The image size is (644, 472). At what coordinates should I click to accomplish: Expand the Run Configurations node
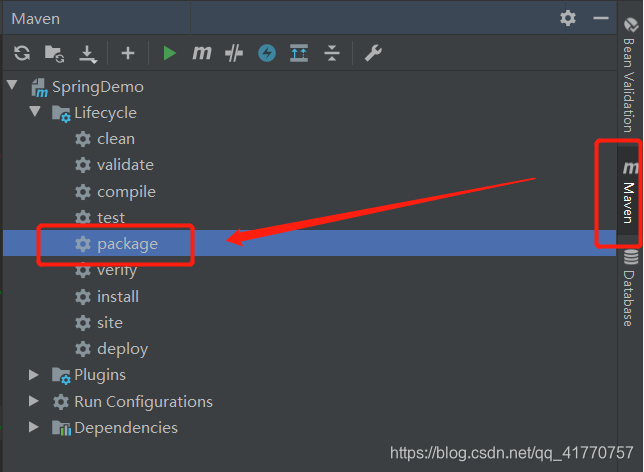pos(34,401)
